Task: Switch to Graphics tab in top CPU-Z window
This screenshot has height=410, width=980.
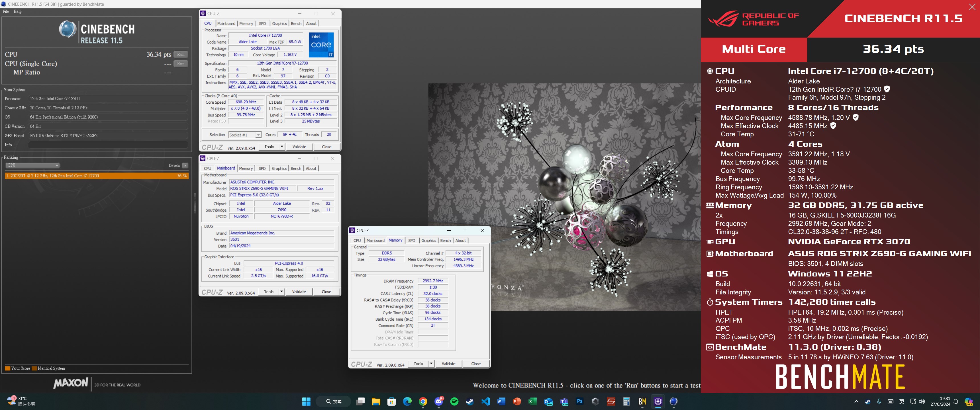Action: [x=279, y=24]
